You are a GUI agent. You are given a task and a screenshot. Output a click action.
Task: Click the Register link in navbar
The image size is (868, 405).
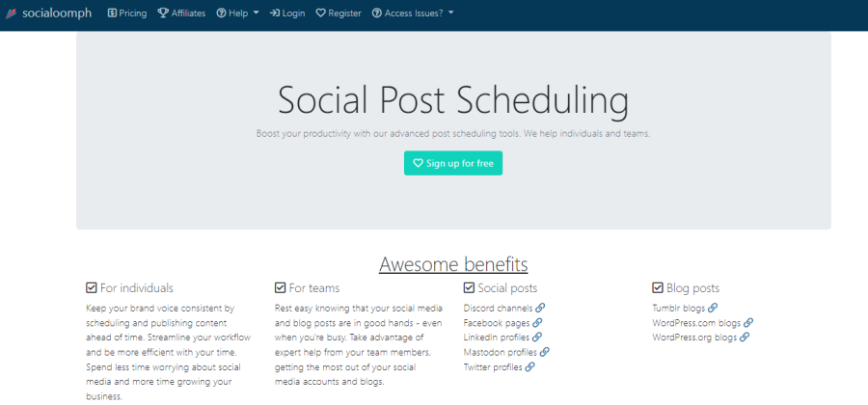pyautogui.click(x=339, y=13)
